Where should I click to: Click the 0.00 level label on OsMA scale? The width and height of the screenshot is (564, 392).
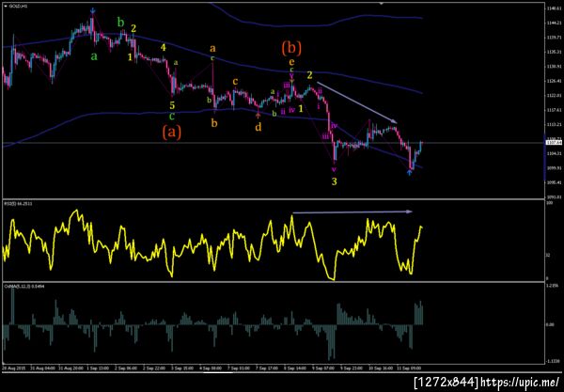[x=550, y=324]
